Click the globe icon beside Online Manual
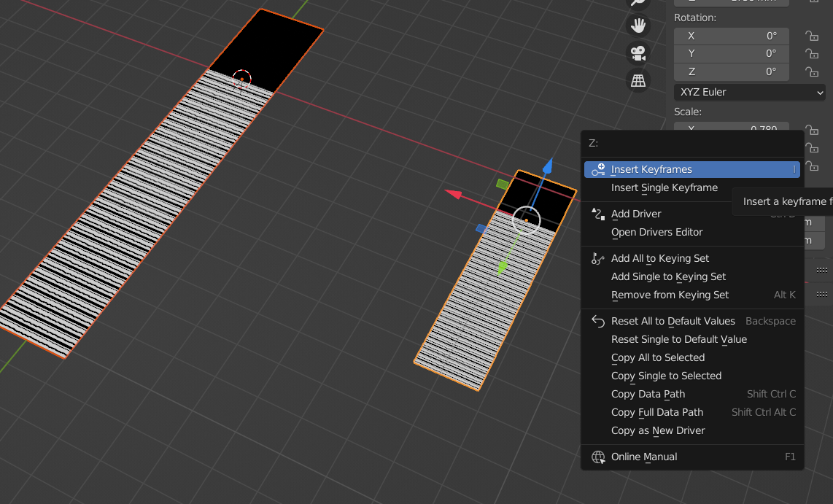The width and height of the screenshot is (833, 504). point(598,457)
